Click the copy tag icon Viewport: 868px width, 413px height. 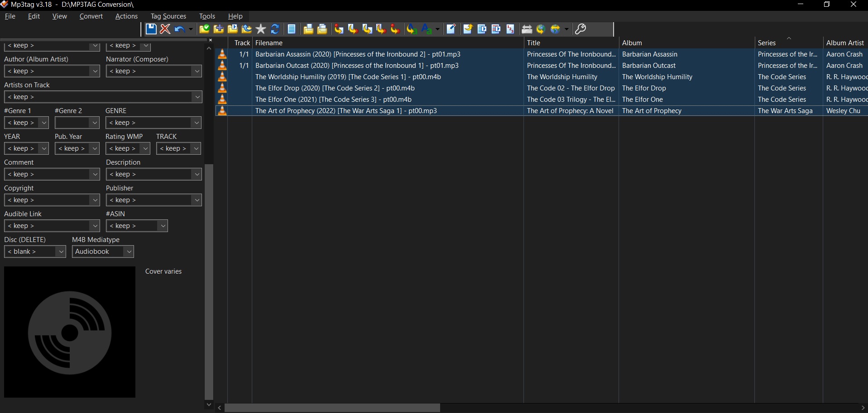pyautogui.click(x=308, y=29)
